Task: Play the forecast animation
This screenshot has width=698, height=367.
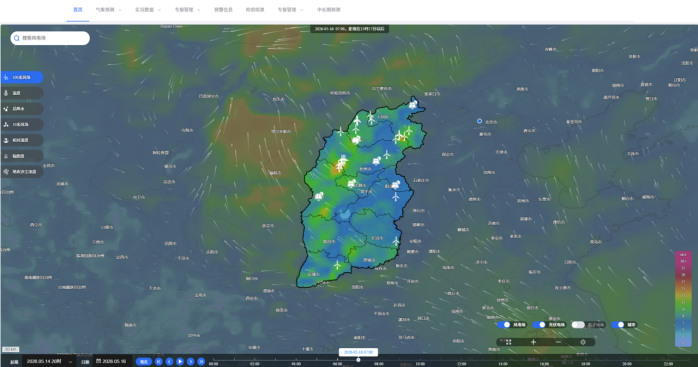Action: pos(180,362)
